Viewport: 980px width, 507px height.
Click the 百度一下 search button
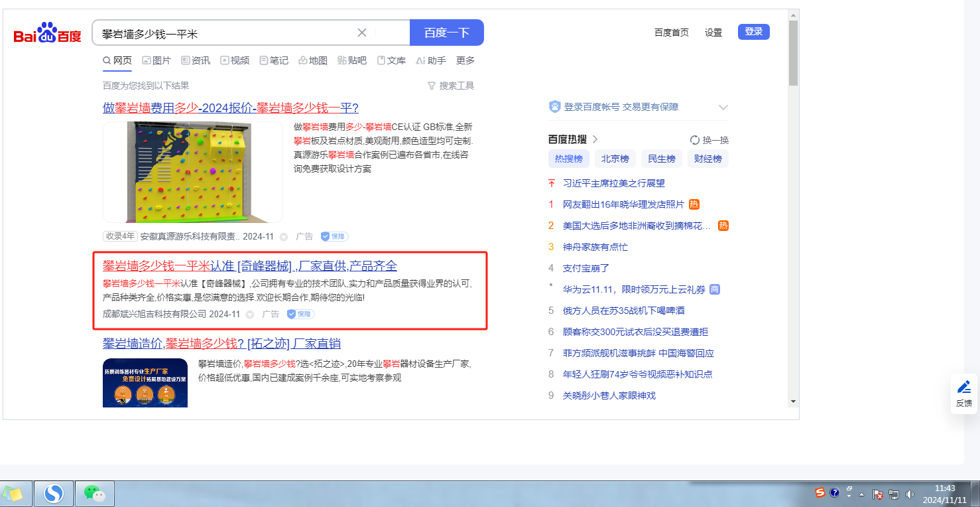pyautogui.click(x=447, y=33)
